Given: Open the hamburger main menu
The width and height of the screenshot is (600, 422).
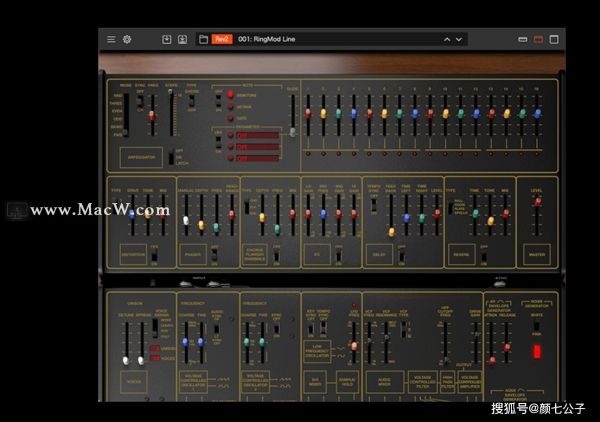Looking at the screenshot, I should tap(111, 39).
